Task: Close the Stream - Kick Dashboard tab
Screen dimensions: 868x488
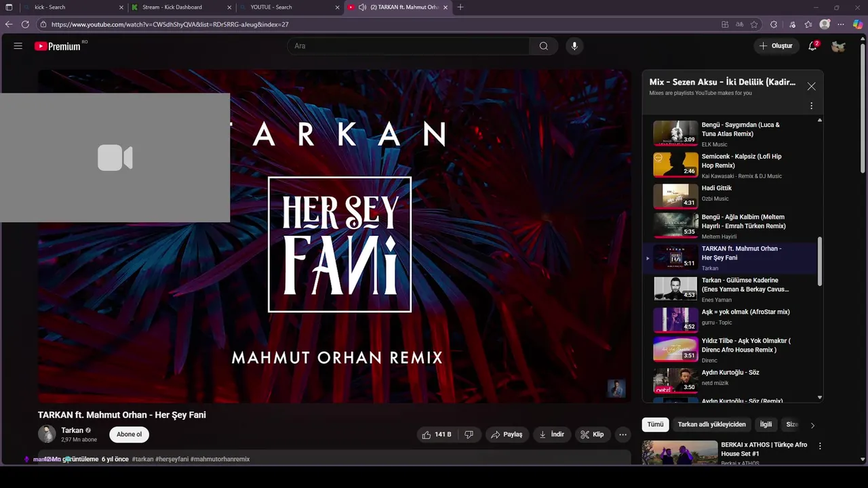Action: pos(229,7)
